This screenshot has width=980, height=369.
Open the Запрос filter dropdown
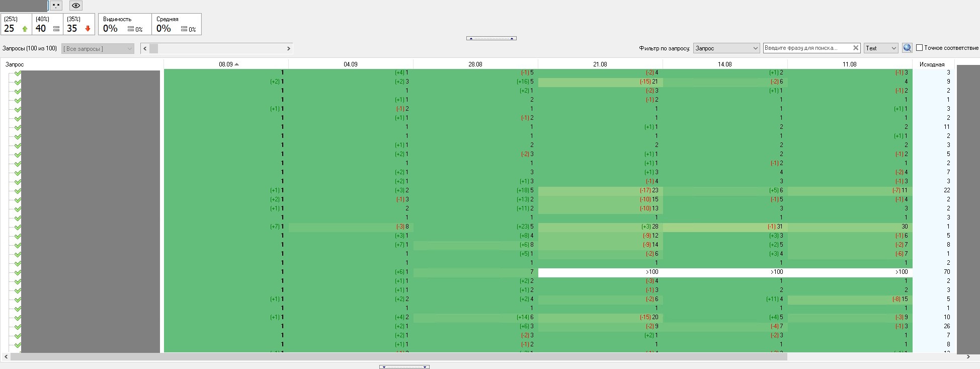[726, 48]
